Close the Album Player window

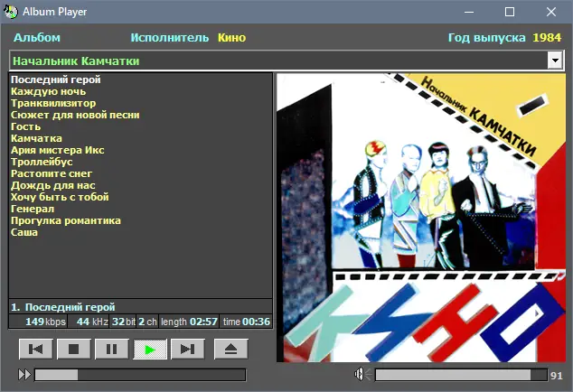tap(551, 12)
